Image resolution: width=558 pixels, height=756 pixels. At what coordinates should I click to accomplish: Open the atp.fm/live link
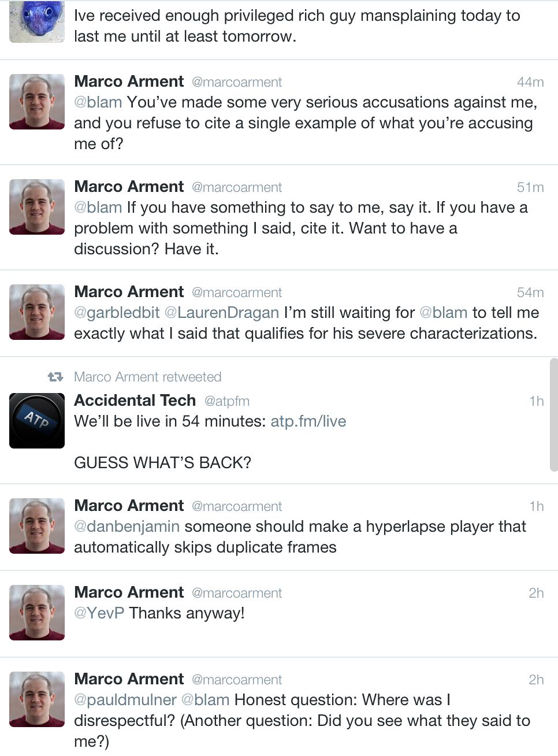pyautogui.click(x=308, y=421)
